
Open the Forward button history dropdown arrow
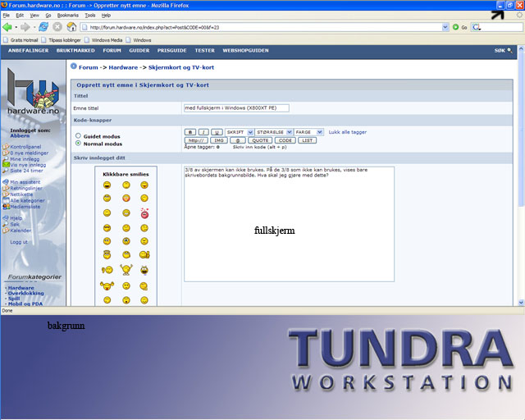click(34, 27)
